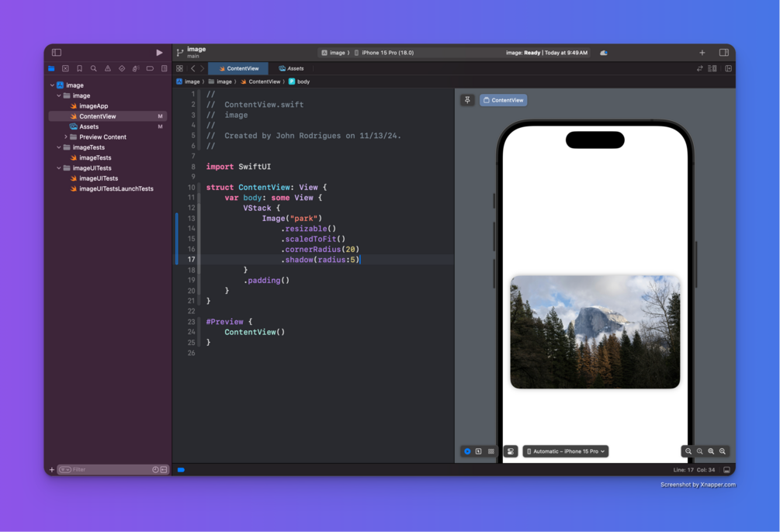Run the project with the play button
The image size is (780, 532).
coord(159,53)
